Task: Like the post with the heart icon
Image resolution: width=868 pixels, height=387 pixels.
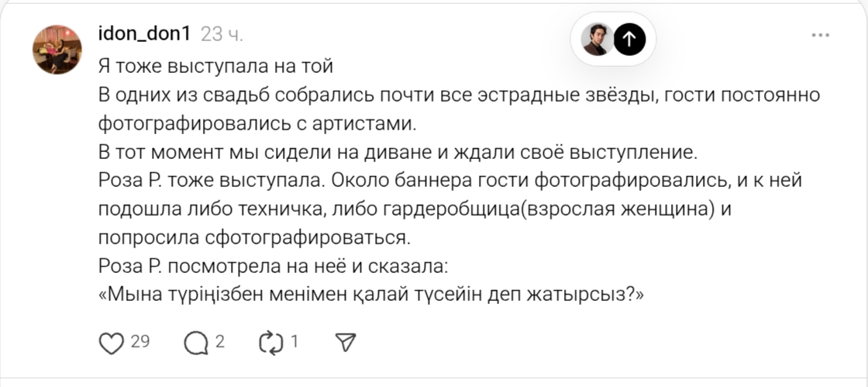Action: point(112,342)
